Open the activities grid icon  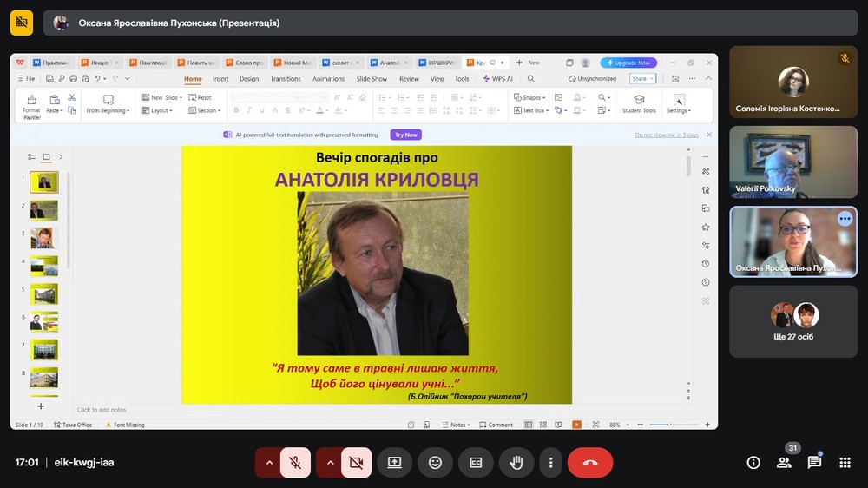[x=845, y=463]
